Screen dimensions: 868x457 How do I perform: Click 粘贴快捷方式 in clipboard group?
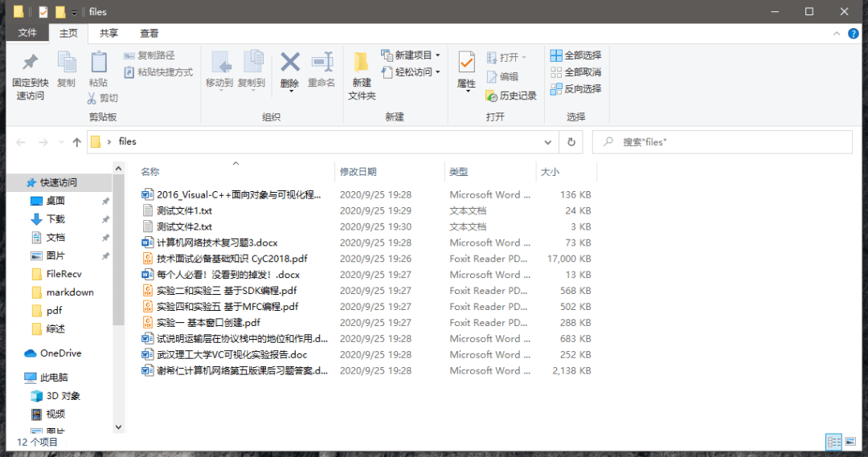pyautogui.click(x=158, y=72)
